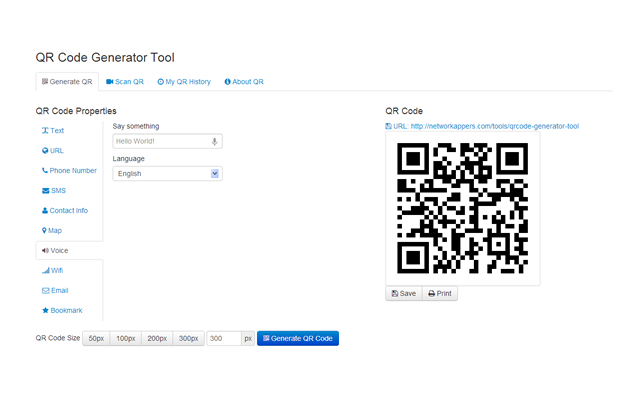Image resolution: width=640 pixels, height=400 pixels.
Task: Save the generated QR code
Action: pyautogui.click(x=404, y=293)
